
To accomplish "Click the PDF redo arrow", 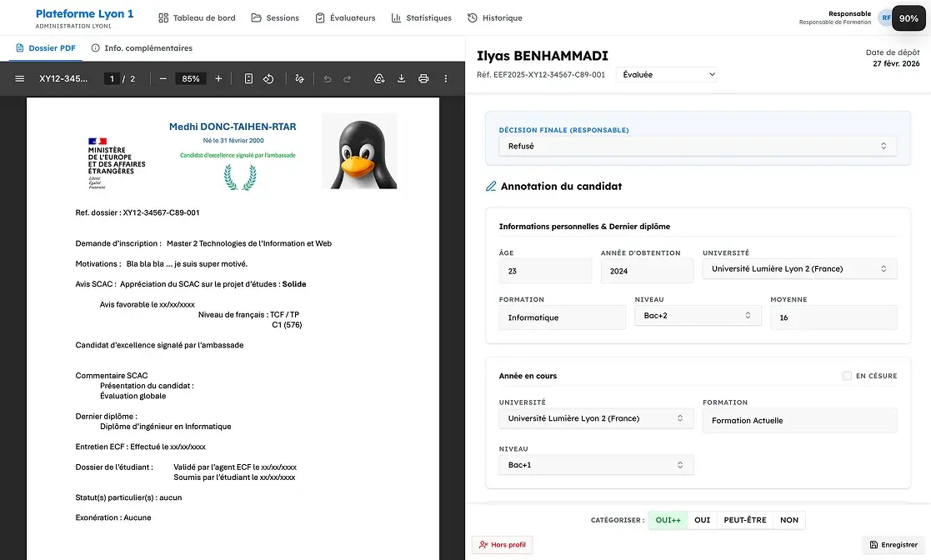I will coord(348,78).
